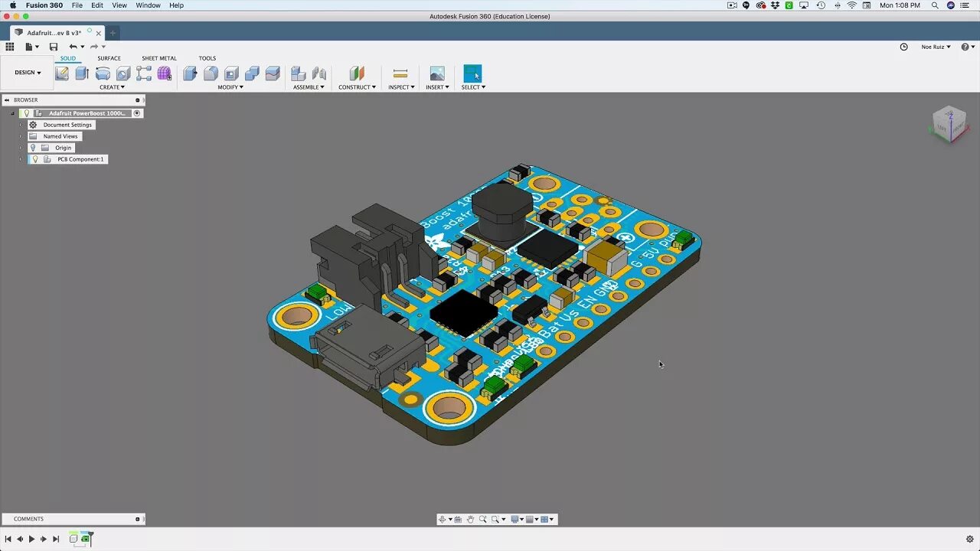Image resolution: width=980 pixels, height=551 pixels.
Task: Toggle visibility bulb of Adafruit PowerBoost root
Action: click(x=26, y=113)
